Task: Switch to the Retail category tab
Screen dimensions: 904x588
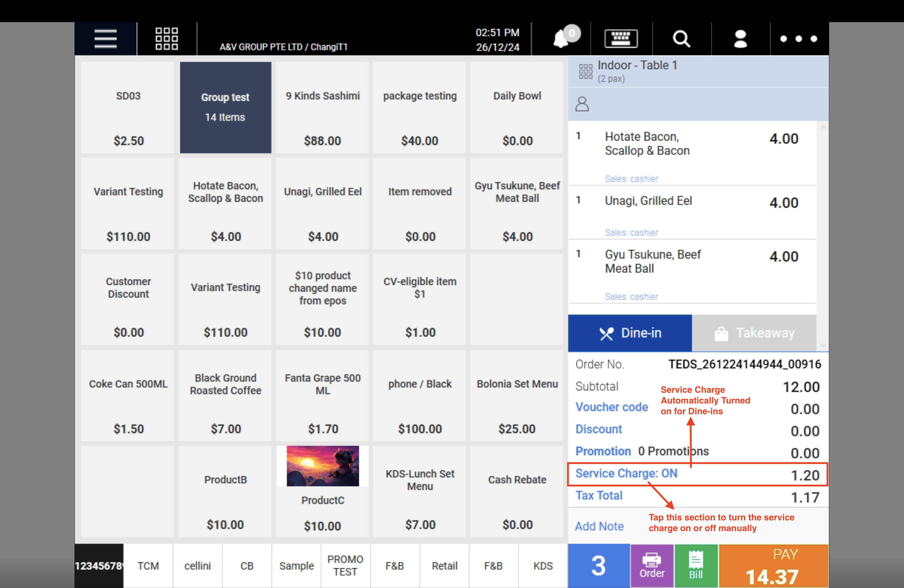Action: tap(444, 566)
